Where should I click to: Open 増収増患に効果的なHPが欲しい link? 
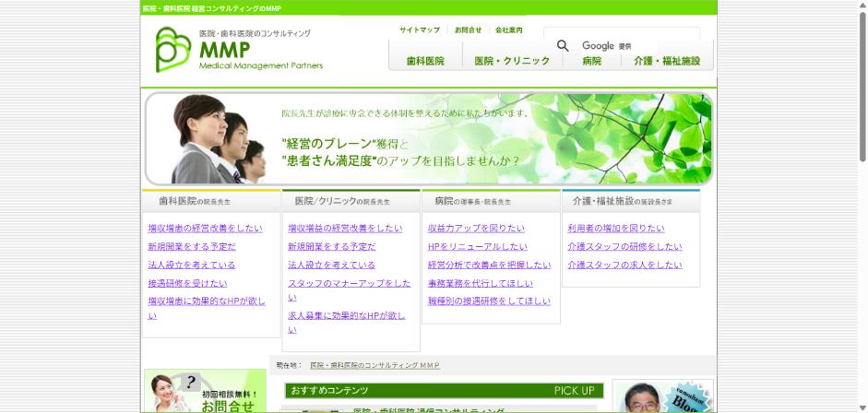207,309
